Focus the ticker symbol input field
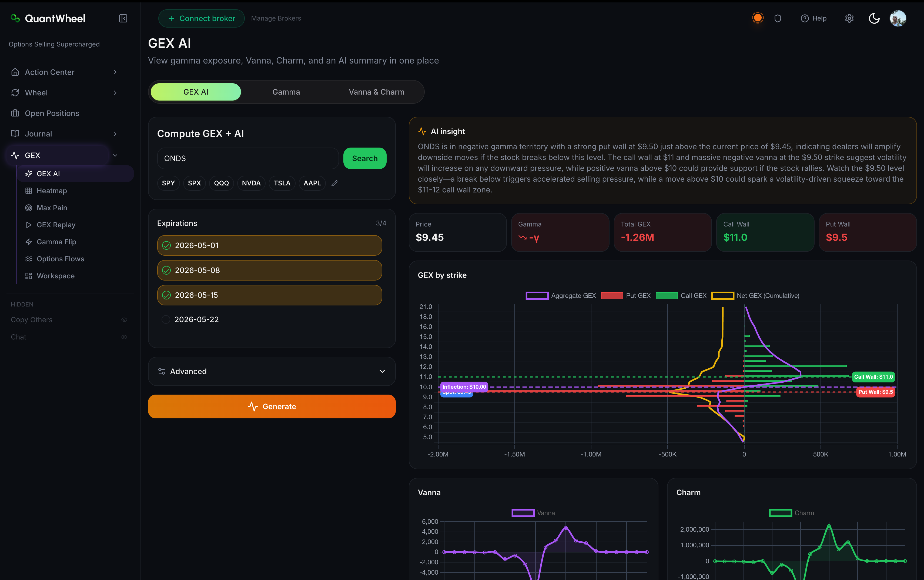Image resolution: width=924 pixels, height=580 pixels. pos(248,158)
